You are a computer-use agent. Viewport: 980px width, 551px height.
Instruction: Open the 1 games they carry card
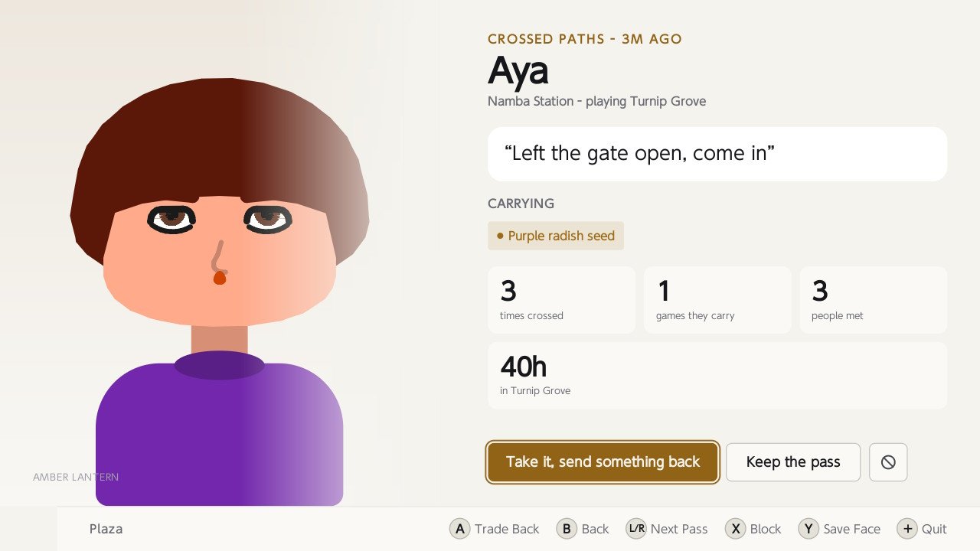[717, 300]
